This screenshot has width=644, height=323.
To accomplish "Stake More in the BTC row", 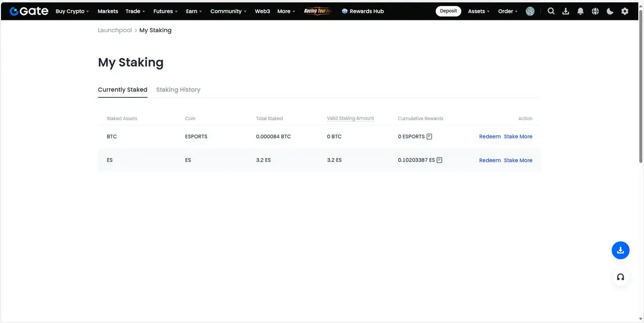I will coord(518,136).
